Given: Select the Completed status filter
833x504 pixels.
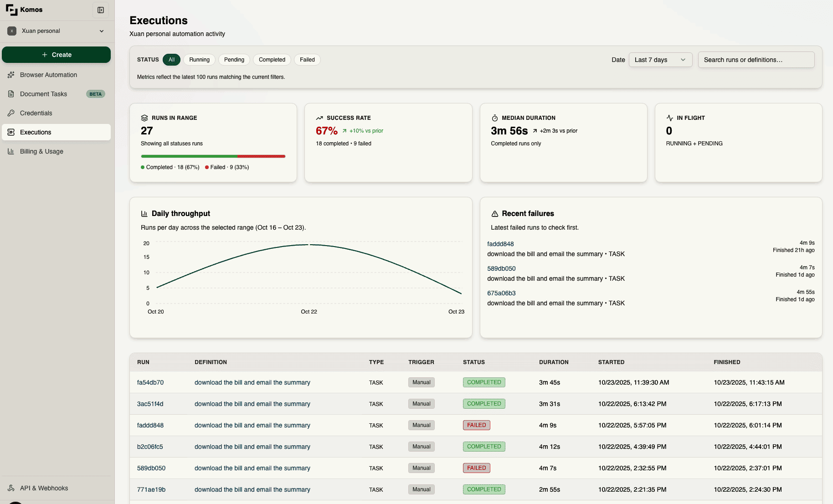Looking at the screenshot, I should tap(272, 60).
